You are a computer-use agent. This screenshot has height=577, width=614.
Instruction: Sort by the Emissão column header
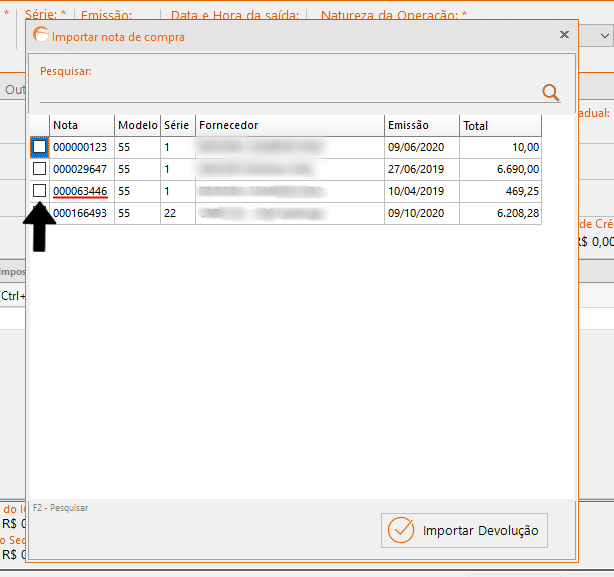[x=422, y=125]
